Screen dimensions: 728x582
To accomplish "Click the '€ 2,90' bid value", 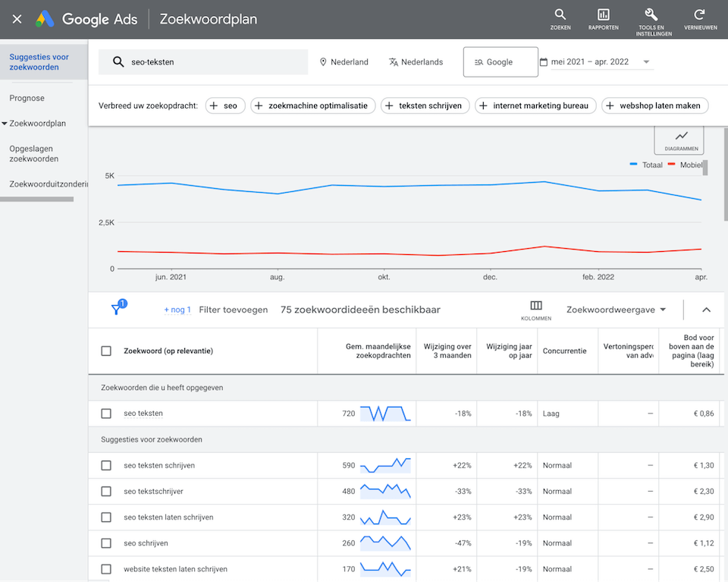I will pos(704,518).
